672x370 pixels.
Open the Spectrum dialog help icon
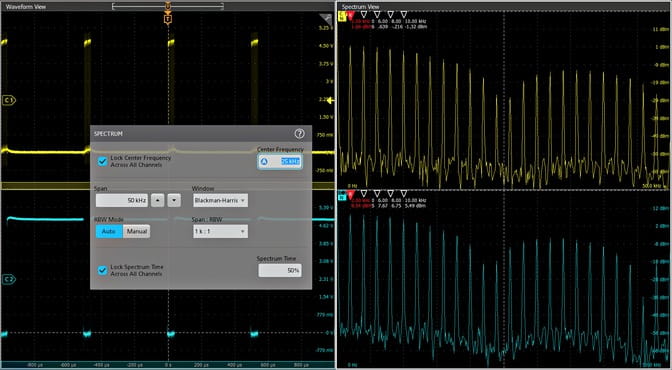pos(299,134)
